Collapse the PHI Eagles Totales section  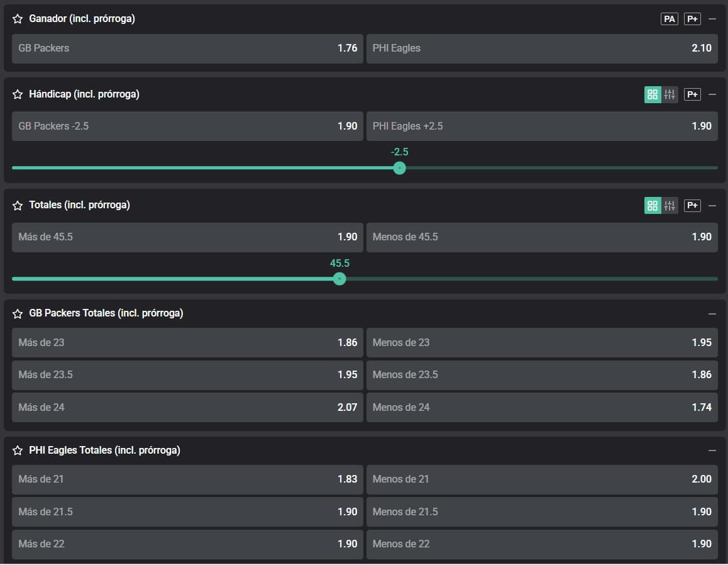coord(712,450)
